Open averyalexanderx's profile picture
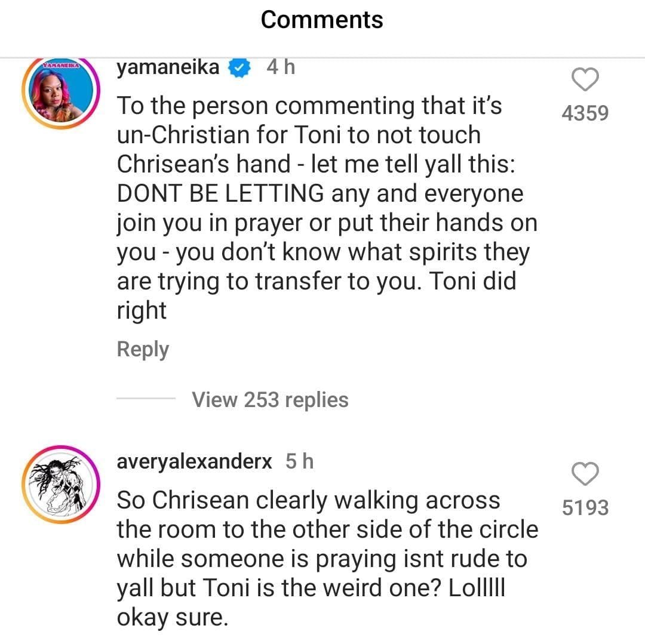 62,483
